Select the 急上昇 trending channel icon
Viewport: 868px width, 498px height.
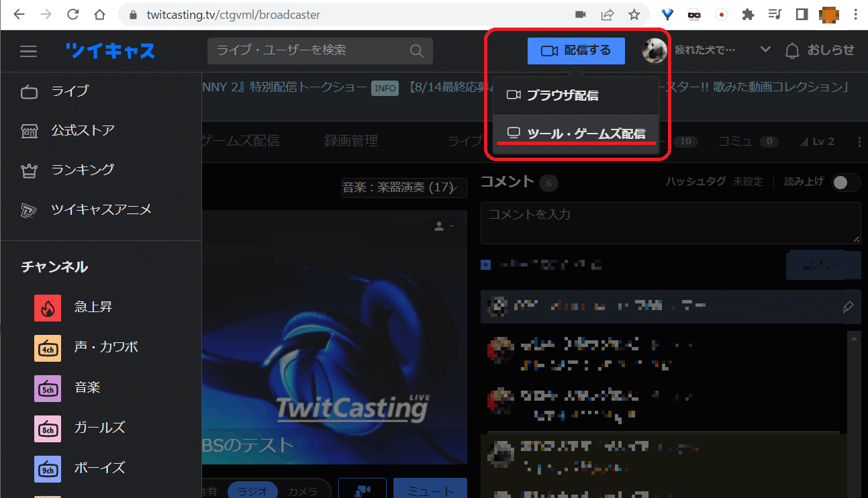click(x=47, y=307)
